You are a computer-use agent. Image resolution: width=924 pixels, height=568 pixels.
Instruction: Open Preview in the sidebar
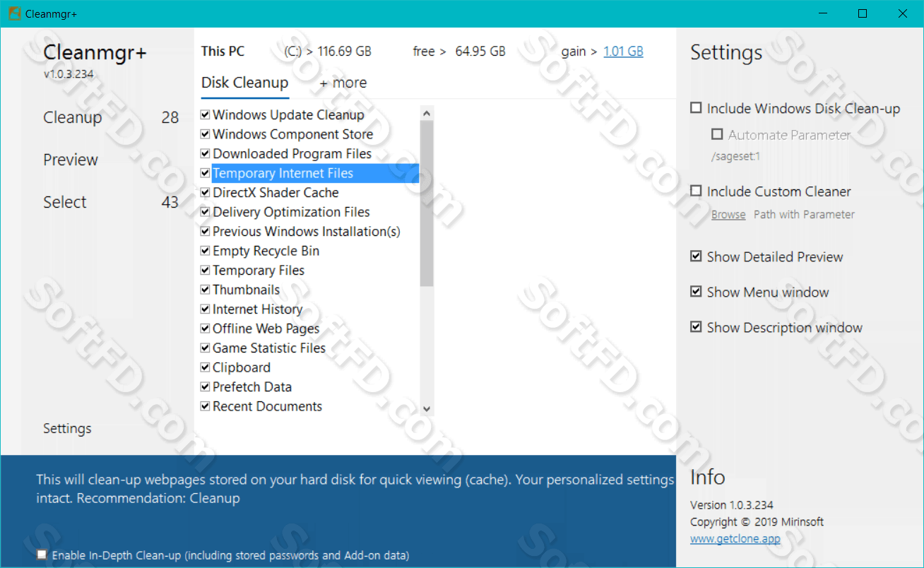tap(71, 160)
